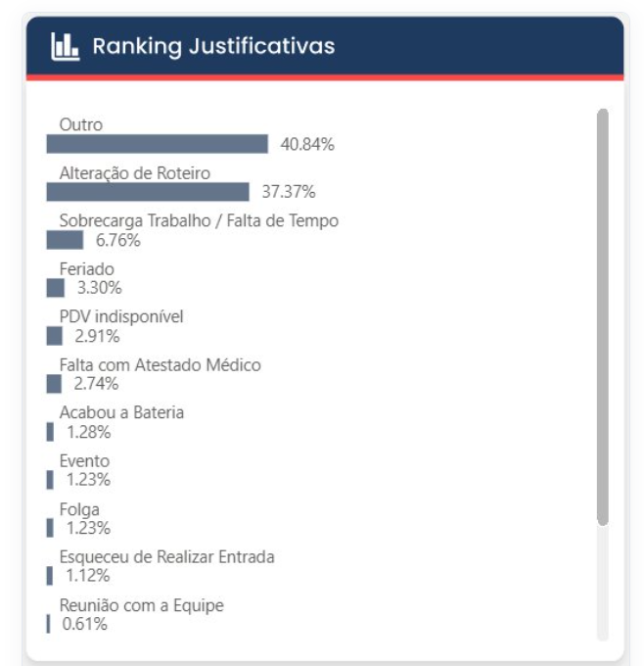The width and height of the screenshot is (644, 666).
Task: Click the Outro category label
Action: pos(81,125)
